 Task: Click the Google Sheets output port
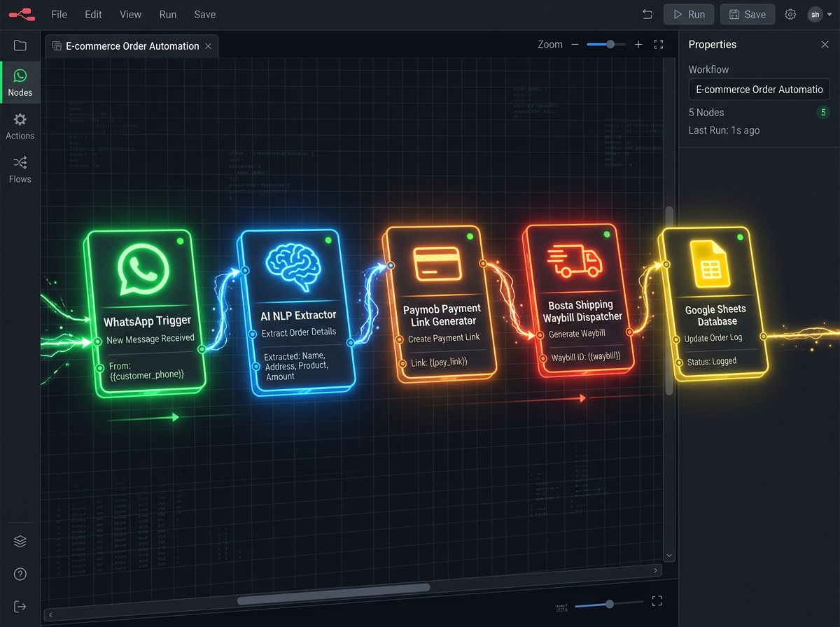[763, 337]
